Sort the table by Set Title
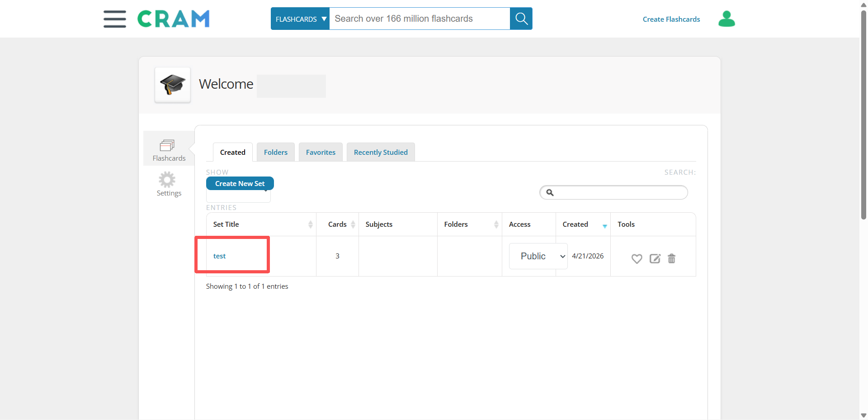Image resolution: width=868 pixels, height=420 pixels. [261, 224]
